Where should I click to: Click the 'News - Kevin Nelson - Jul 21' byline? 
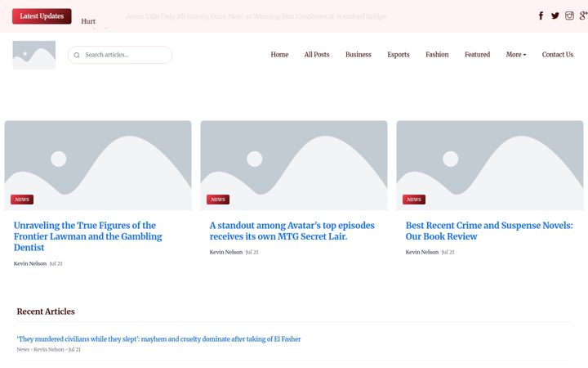49,349
